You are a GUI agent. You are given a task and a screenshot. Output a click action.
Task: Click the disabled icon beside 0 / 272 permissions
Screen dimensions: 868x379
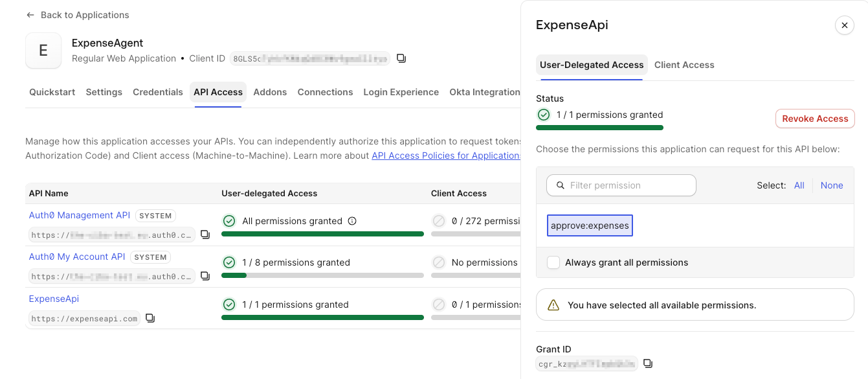pos(439,221)
